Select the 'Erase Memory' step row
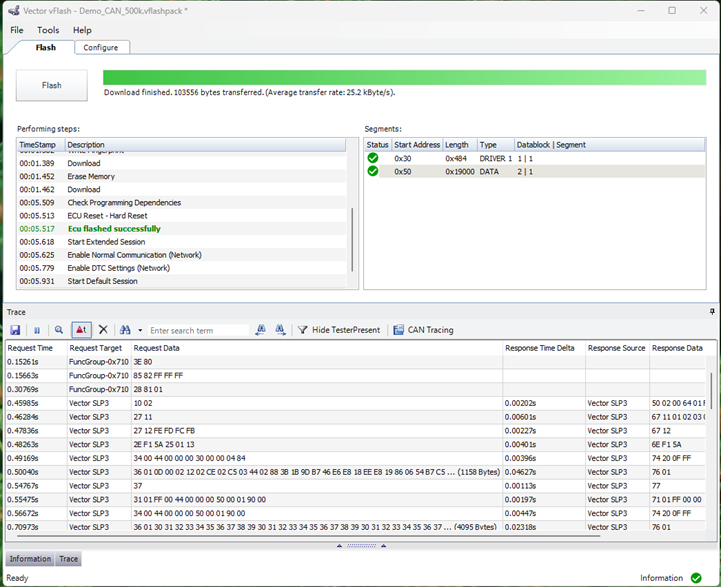Screen dimensions: 721x587 coord(182,177)
